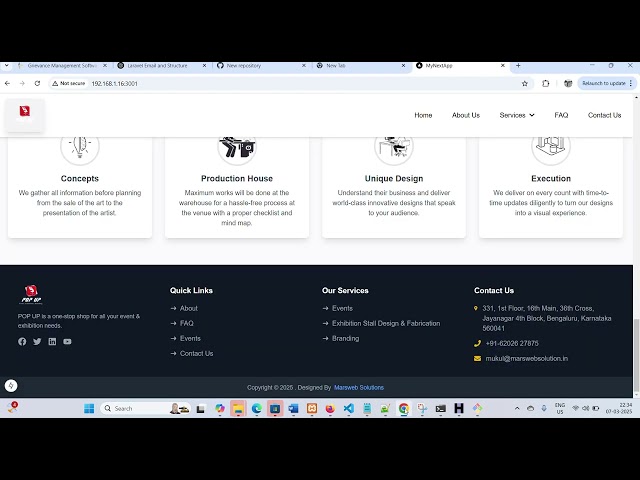The width and height of the screenshot is (640, 480).
Task: Click the phone number +91-62026 27875
Action: point(512,343)
